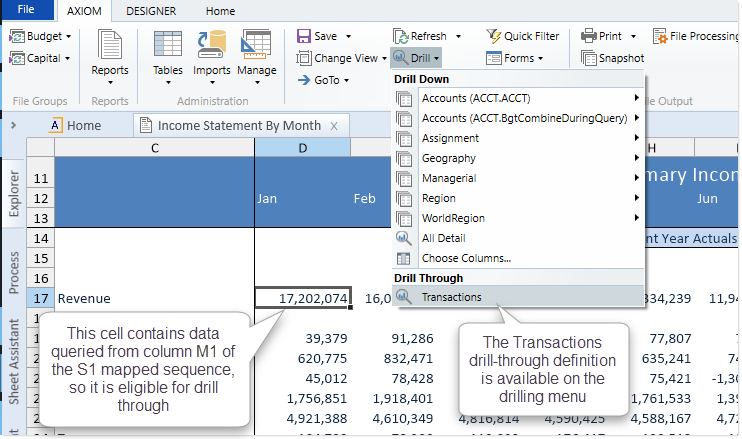Open the GoTo dropdown arrow

tap(346, 81)
